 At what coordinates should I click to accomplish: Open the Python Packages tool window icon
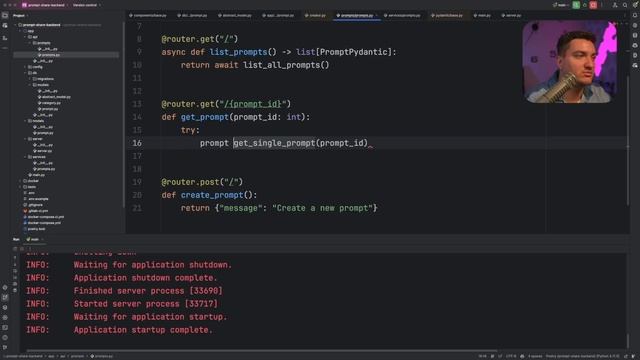click(5, 307)
